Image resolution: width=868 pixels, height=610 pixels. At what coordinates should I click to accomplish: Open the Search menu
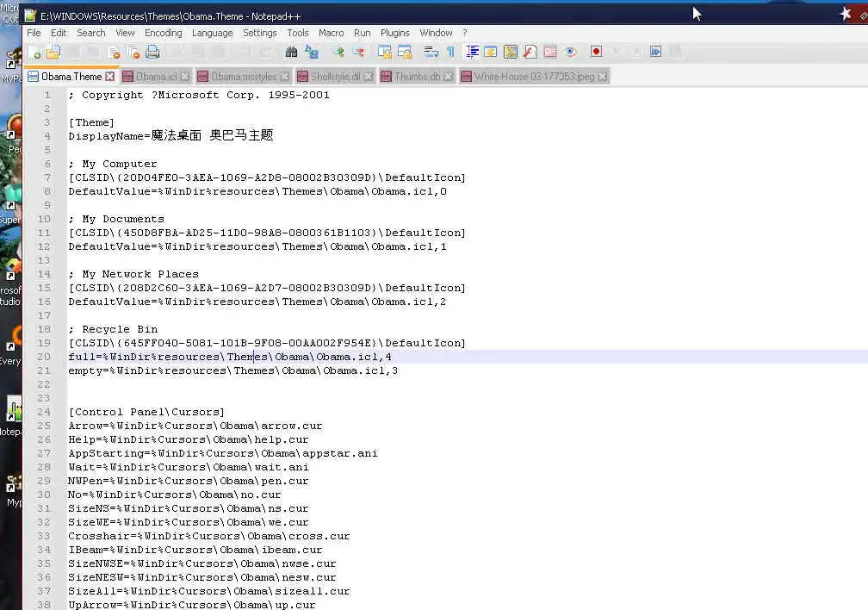click(90, 33)
